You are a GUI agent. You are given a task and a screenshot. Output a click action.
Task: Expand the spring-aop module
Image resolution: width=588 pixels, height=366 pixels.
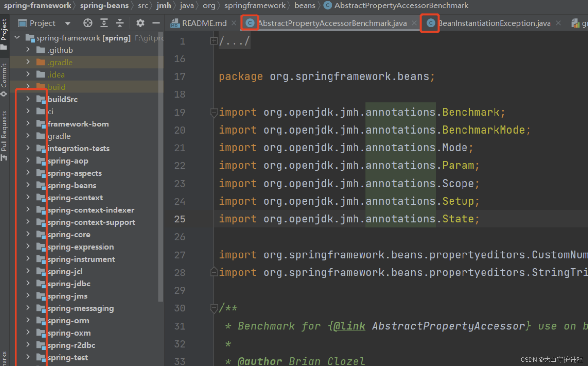point(28,160)
